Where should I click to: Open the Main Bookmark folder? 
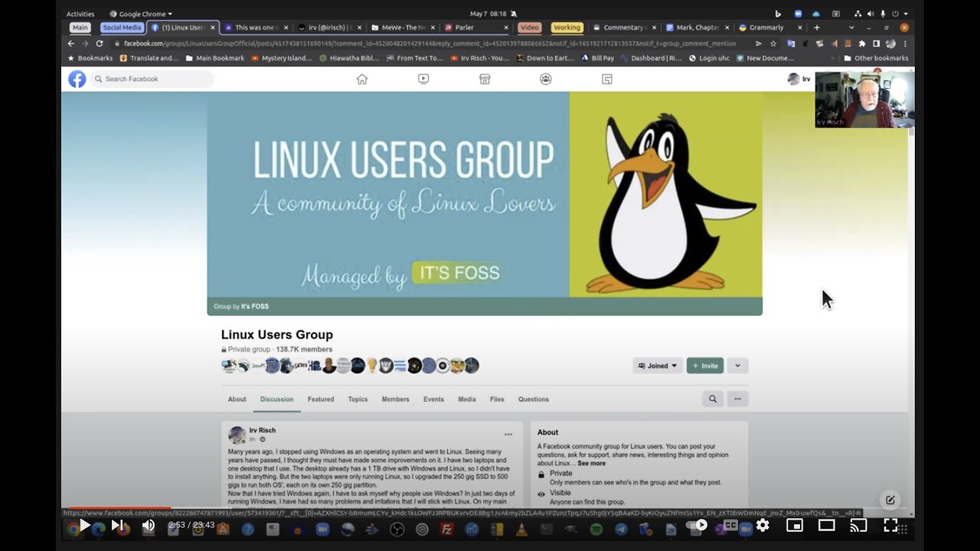click(215, 58)
